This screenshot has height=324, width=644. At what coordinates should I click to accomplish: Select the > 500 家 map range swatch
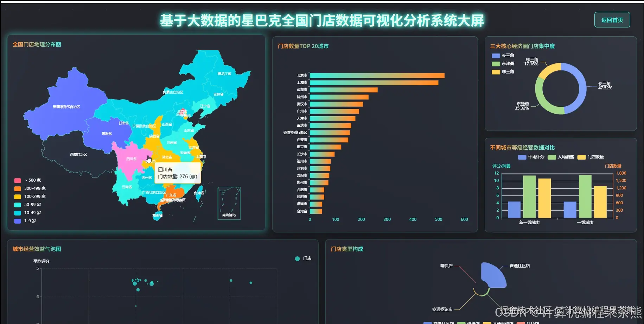[x=18, y=180]
